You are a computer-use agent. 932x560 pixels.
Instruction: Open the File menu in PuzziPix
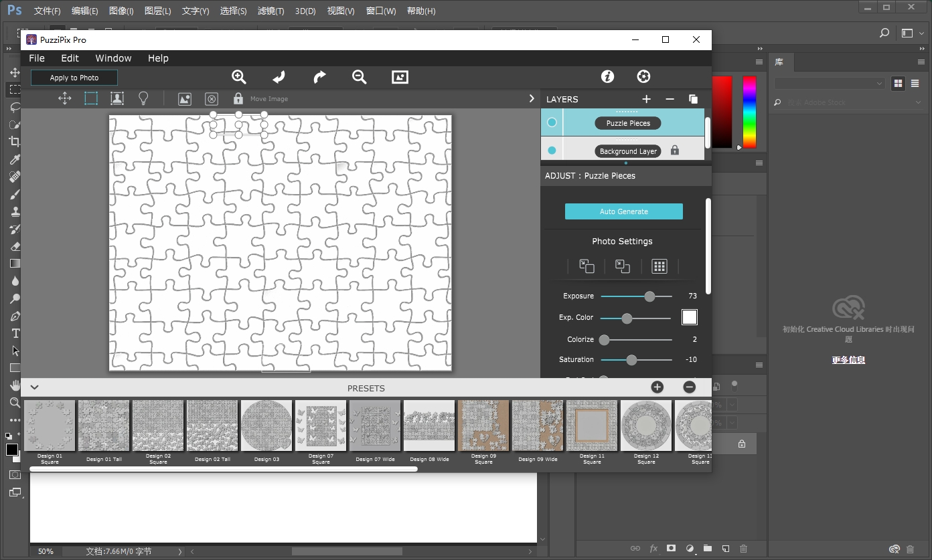coord(37,58)
